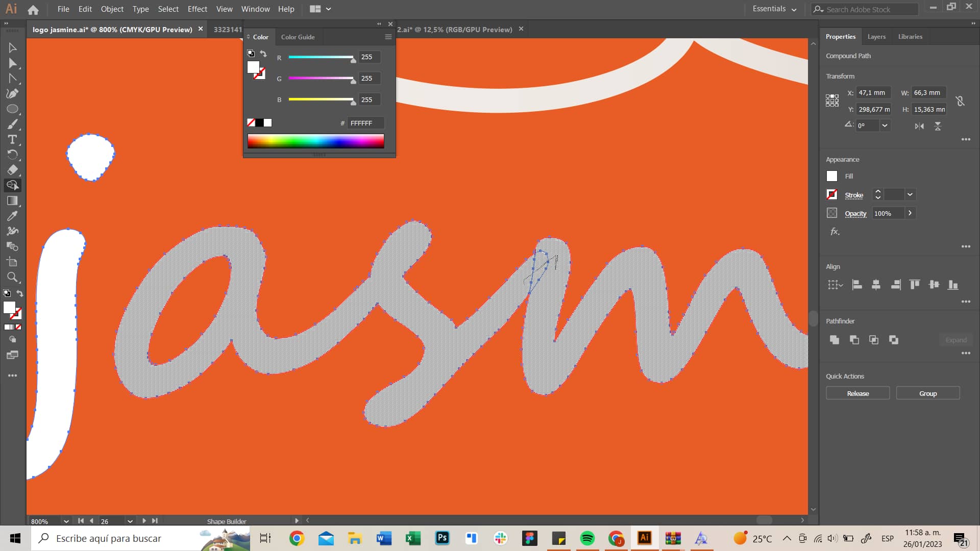Viewport: 980px width, 551px height.
Task: Select the Eraser tool
Action: point(13,170)
